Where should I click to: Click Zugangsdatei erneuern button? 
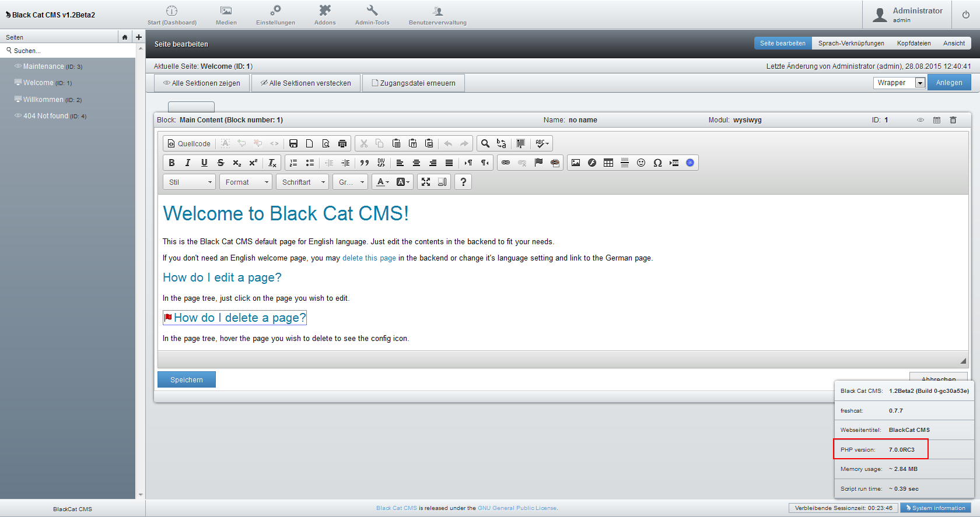tap(414, 83)
